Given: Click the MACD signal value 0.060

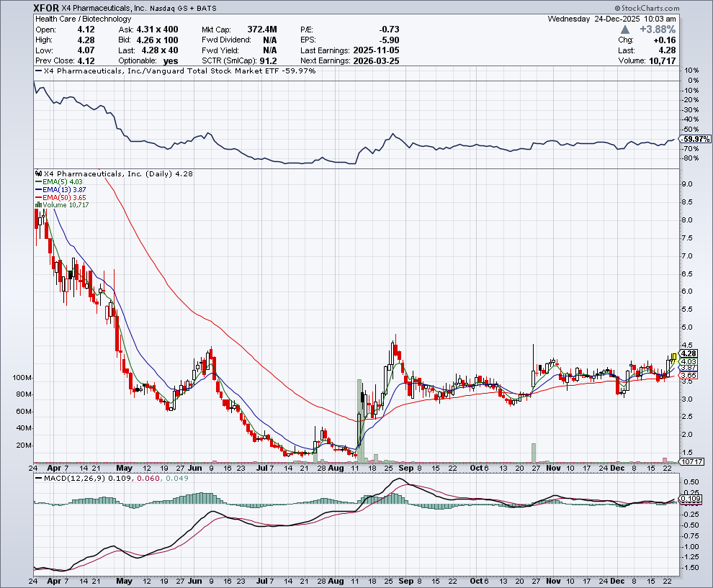Looking at the screenshot, I should point(149,478).
